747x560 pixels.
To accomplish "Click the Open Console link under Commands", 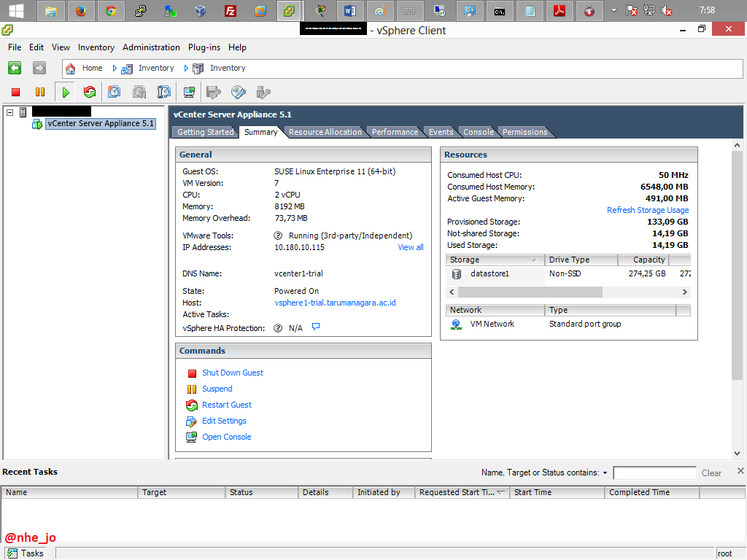I will coord(227,437).
